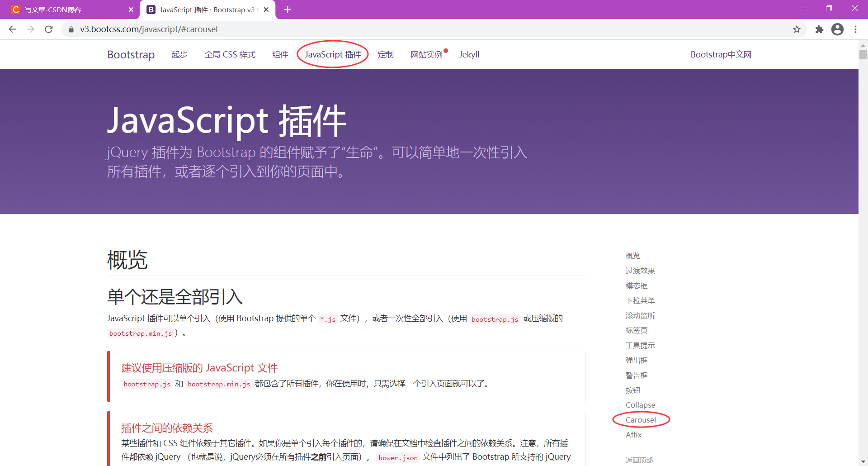Jump to Collapse in the sidebar
This screenshot has width=868, height=466.
[640, 405]
